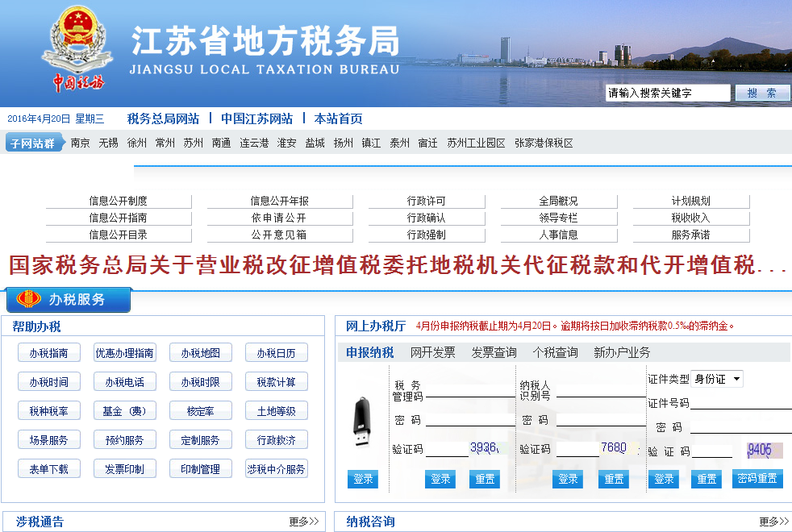Focus the 请输入搜索关键字 search box
Image resolution: width=792 pixels, height=532 pixels.
tap(668, 93)
